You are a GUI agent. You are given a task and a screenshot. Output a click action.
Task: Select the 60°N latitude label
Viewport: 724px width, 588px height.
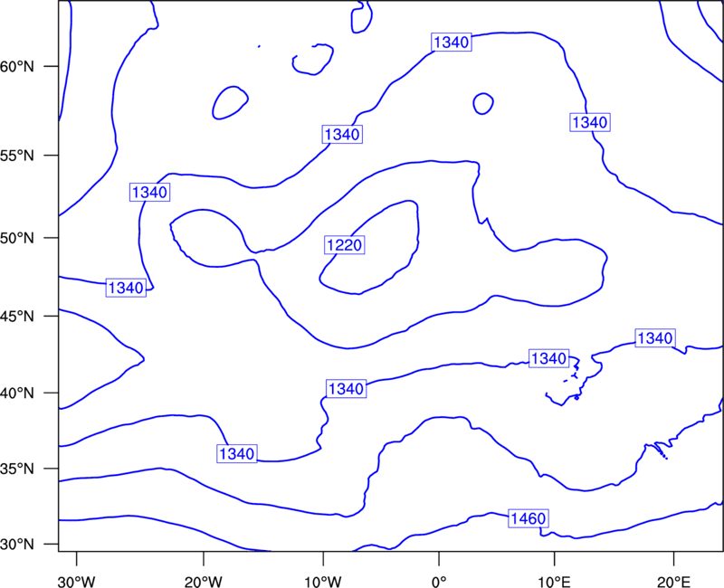tap(17, 67)
